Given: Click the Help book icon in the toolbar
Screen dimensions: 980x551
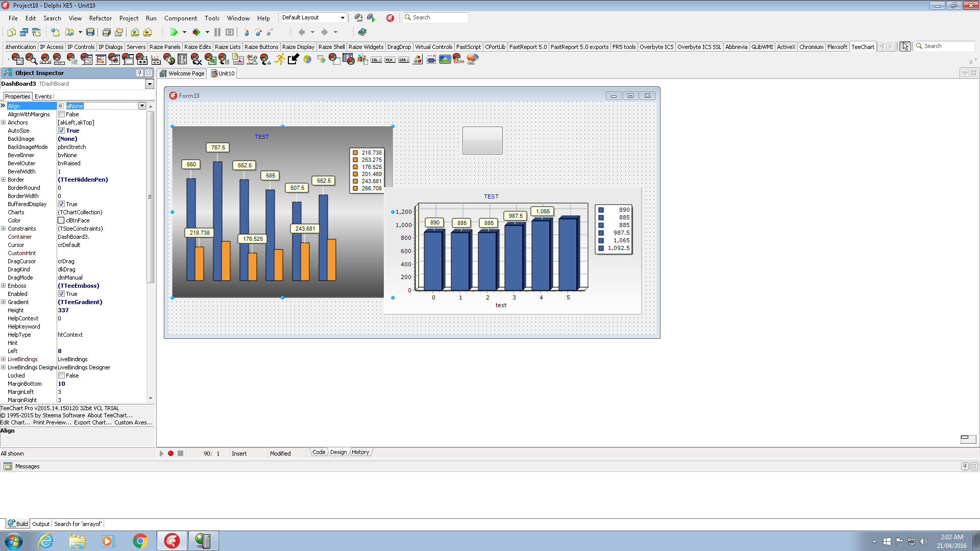Looking at the screenshot, I should 362,32.
